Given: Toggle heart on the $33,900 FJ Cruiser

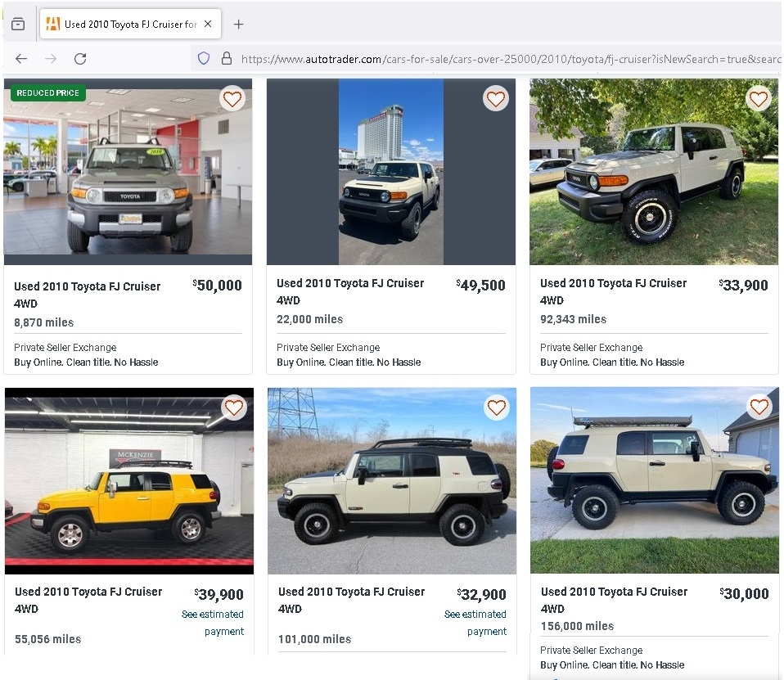Looking at the screenshot, I should pyautogui.click(x=759, y=99).
